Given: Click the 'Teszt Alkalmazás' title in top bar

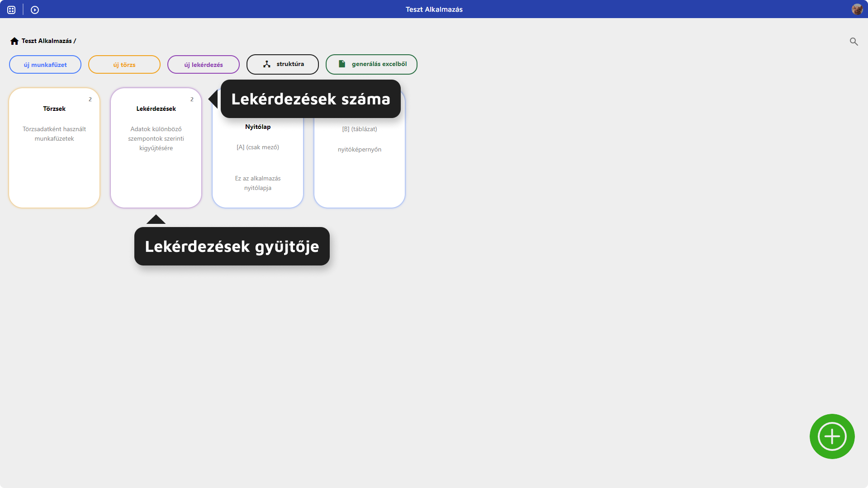Looking at the screenshot, I should 434,9.
